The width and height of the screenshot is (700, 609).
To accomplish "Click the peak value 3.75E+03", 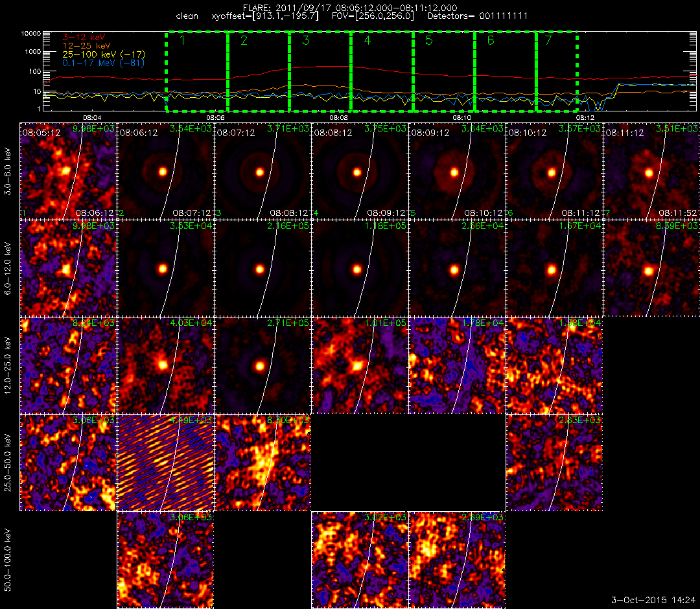I will (x=385, y=128).
